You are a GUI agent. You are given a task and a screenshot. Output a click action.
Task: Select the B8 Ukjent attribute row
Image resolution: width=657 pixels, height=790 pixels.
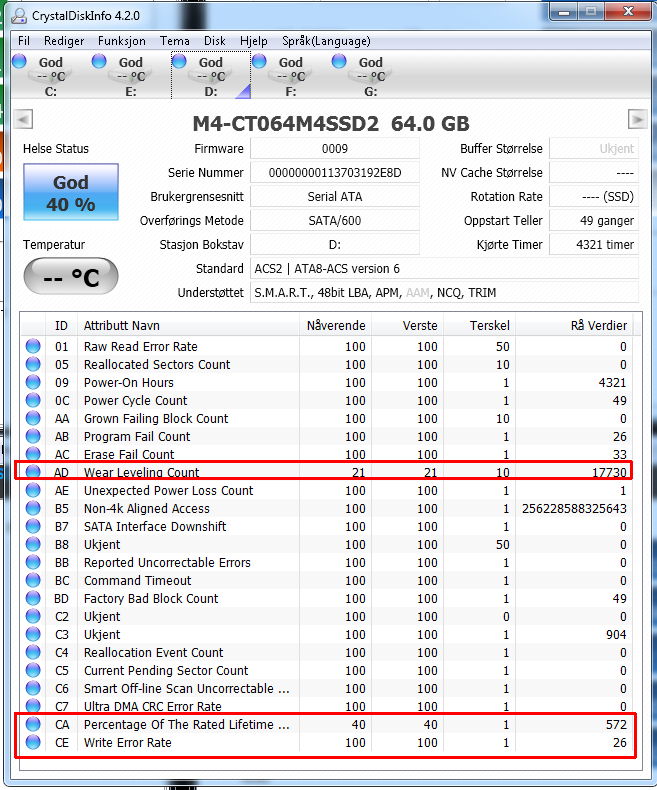326,545
